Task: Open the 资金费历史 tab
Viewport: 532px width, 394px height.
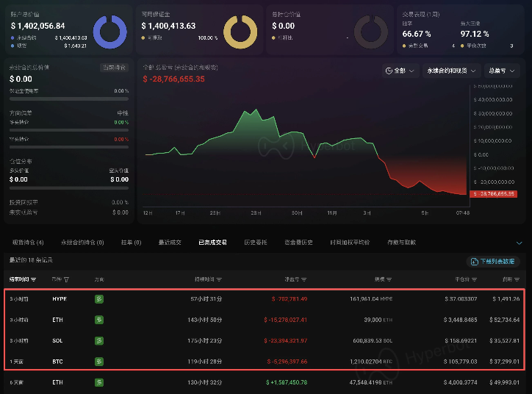Action: click(x=299, y=242)
